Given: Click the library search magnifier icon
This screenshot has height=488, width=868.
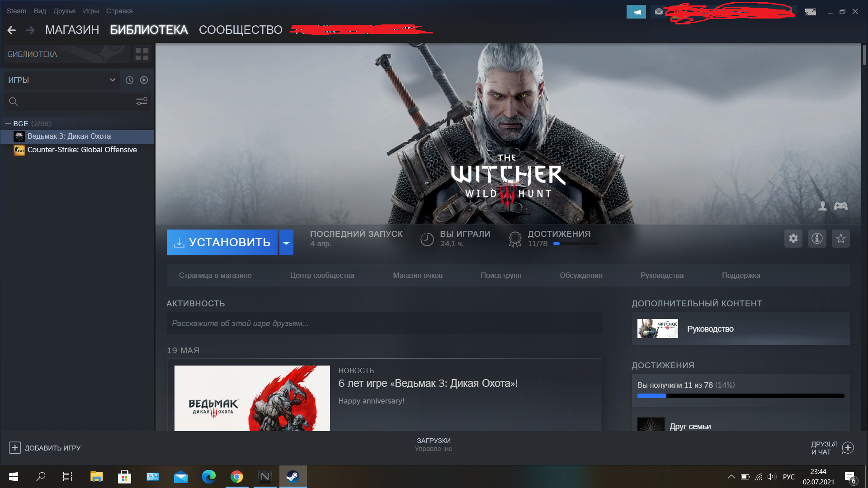Looking at the screenshot, I should pos(14,102).
